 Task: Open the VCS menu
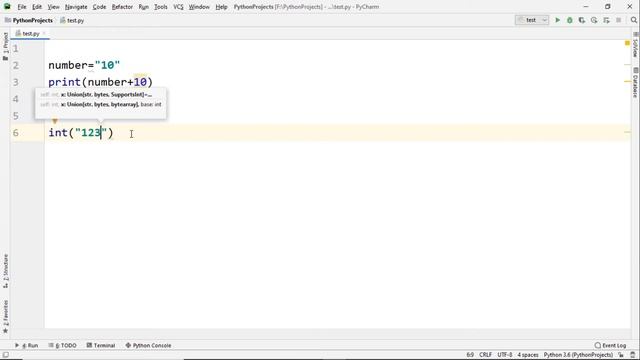pos(178,7)
